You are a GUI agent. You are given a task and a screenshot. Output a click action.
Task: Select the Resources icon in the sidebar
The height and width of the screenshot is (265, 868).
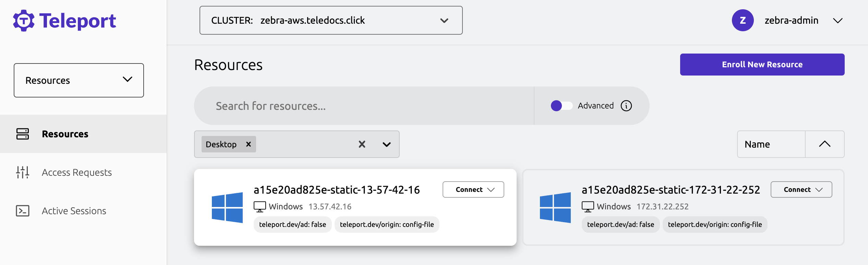pos(23,134)
